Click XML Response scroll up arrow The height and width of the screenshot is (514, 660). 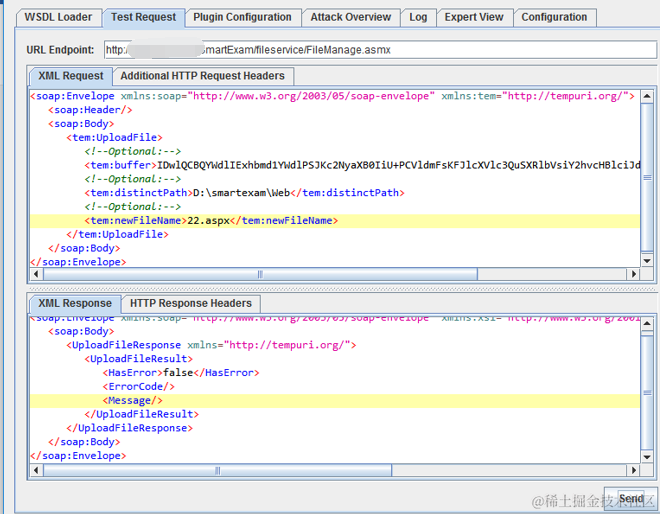pyautogui.click(x=647, y=323)
